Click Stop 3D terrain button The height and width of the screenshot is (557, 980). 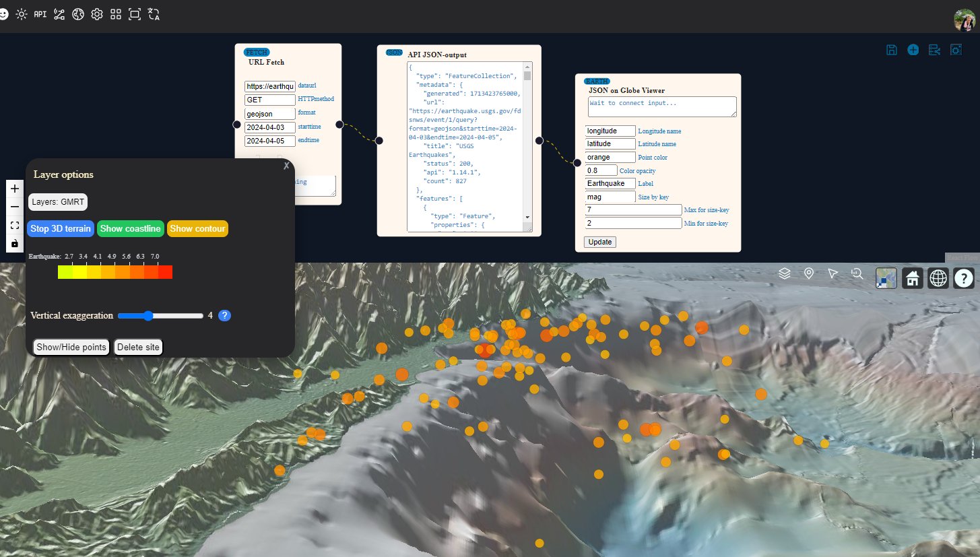(x=61, y=228)
